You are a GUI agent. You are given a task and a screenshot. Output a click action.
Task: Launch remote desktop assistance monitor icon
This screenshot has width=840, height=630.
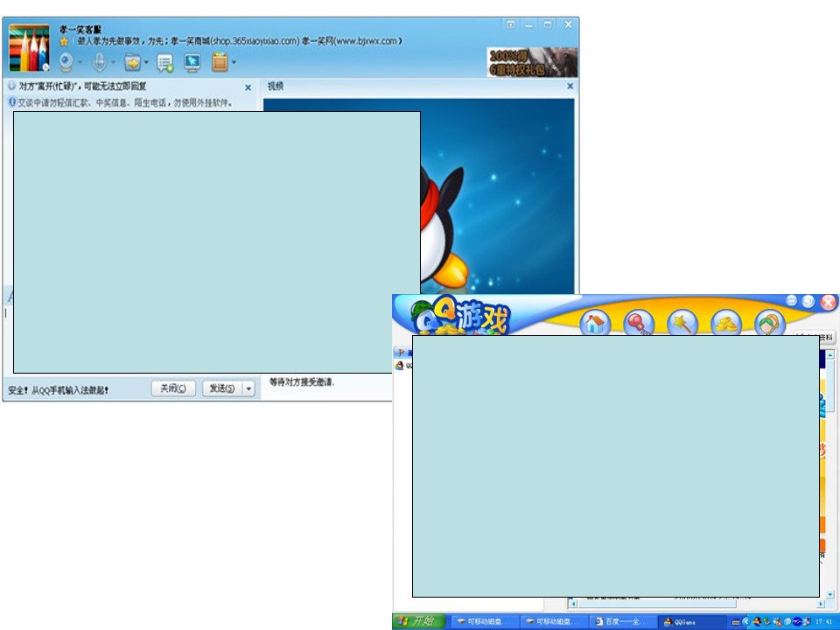tap(192, 62)
